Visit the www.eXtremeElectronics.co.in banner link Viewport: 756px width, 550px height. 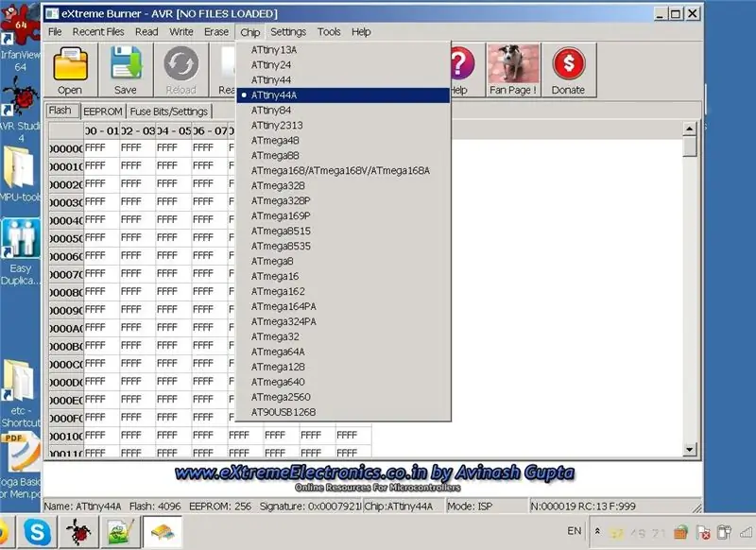(374, 473)
